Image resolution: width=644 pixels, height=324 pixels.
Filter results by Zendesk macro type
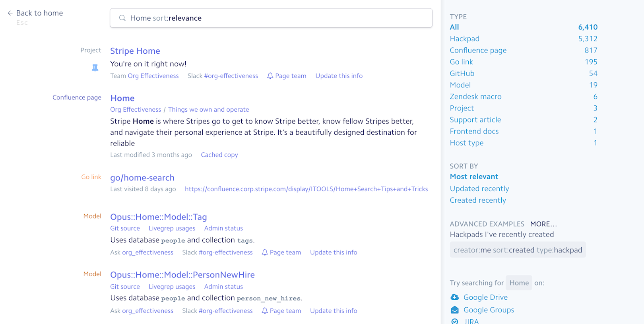(x=475, y=97)
